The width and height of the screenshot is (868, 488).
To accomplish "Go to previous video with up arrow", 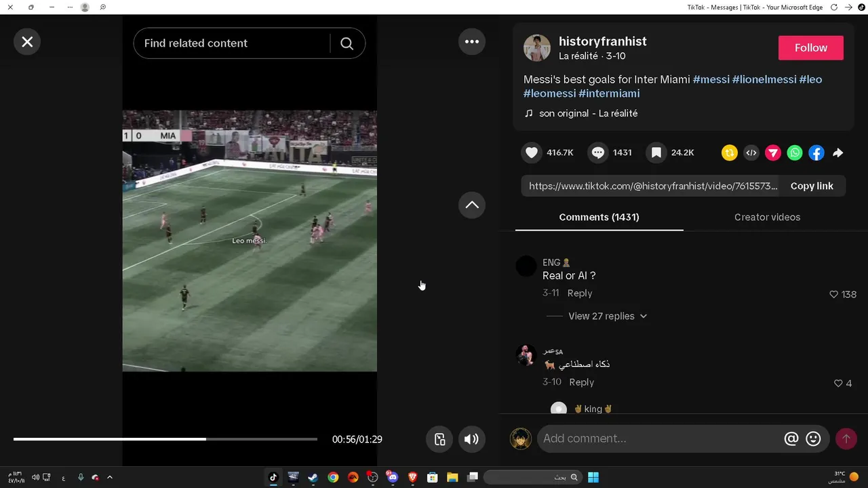I will point(472,205).
